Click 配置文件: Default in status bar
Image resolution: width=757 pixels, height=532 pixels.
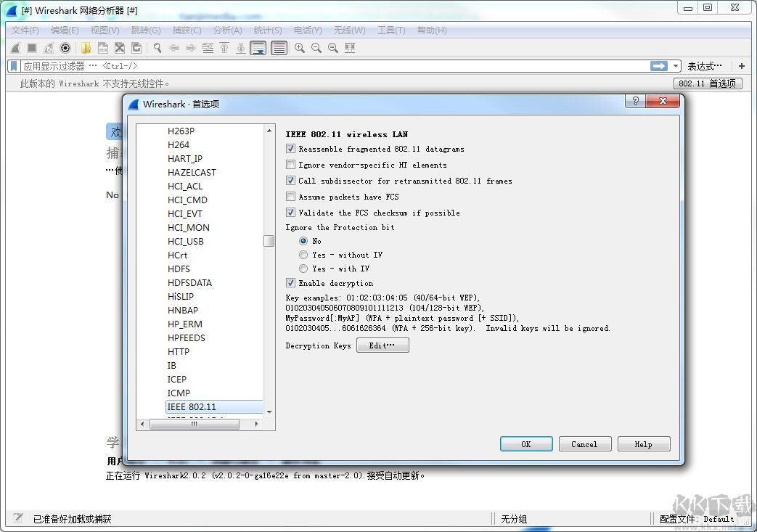pos(697,519)
